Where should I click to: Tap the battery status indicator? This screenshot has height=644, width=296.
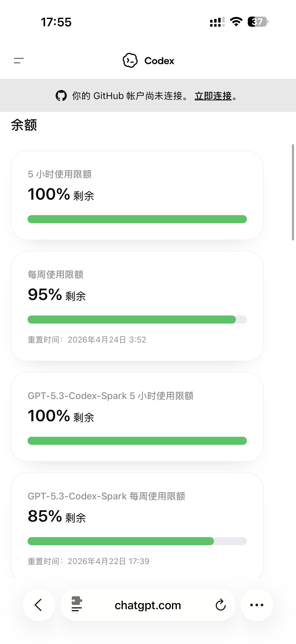(258, 22)
